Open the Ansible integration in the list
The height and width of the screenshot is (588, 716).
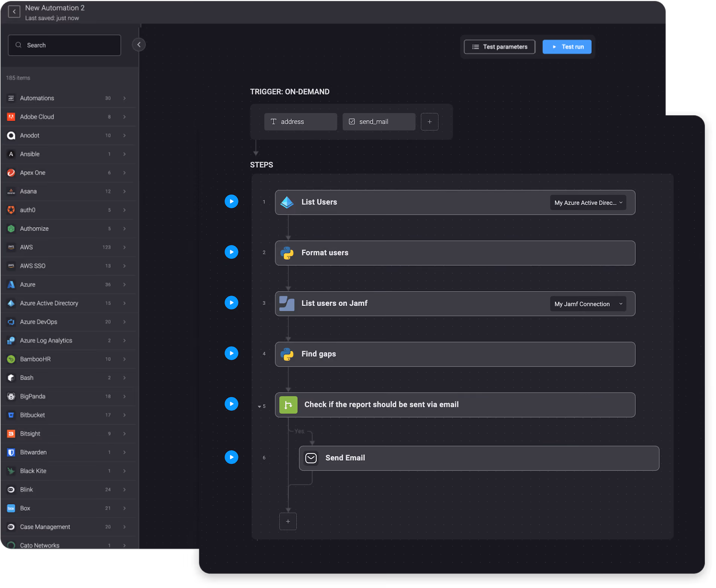69,154
